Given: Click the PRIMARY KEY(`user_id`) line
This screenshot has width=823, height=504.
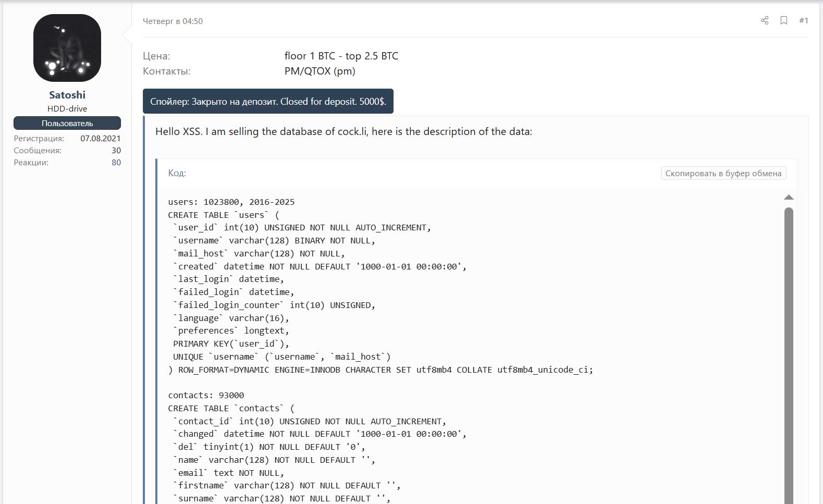Looking at the screenshot, I should (231, 344).
